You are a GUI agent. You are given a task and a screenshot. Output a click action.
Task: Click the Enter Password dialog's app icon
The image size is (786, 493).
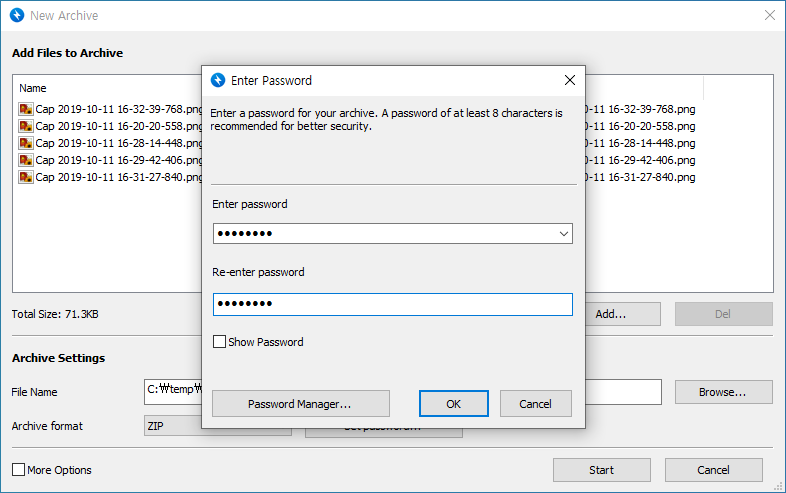[x=217, y=80]
